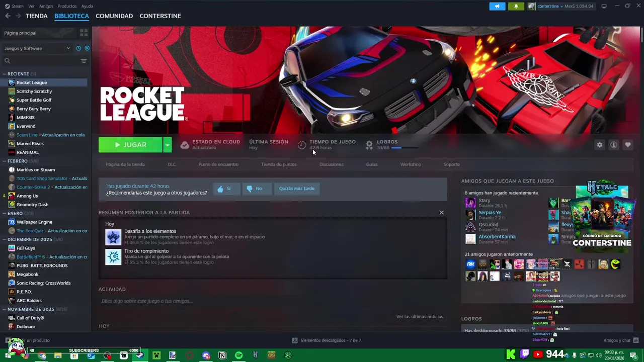Click the ready-to-play filter icon

(x=87, y=48)
